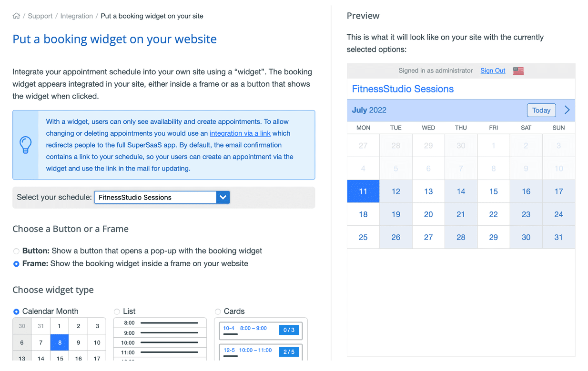The image size is (588, 371).
Task: Select July 31 in the preview calendar
Action: (558, 237)
